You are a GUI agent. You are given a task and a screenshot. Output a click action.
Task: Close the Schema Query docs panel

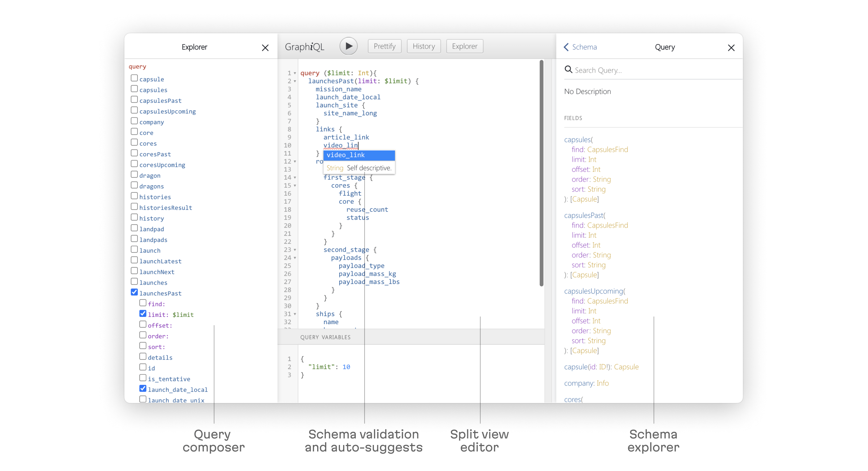click(731, 48)
